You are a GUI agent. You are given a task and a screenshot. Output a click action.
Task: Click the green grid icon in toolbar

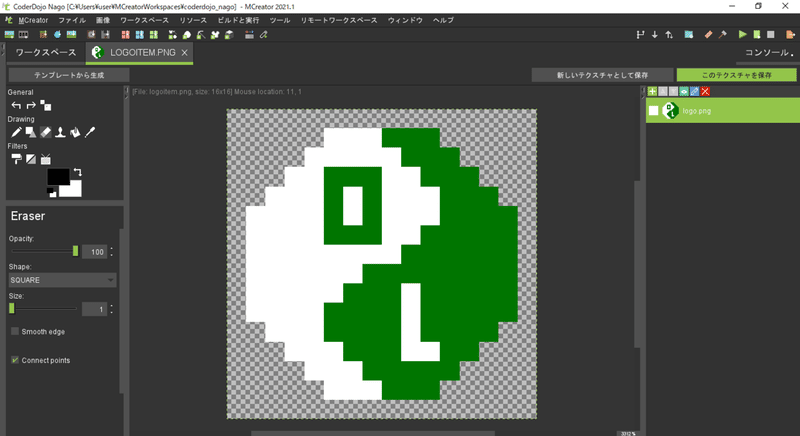(154, 35)
